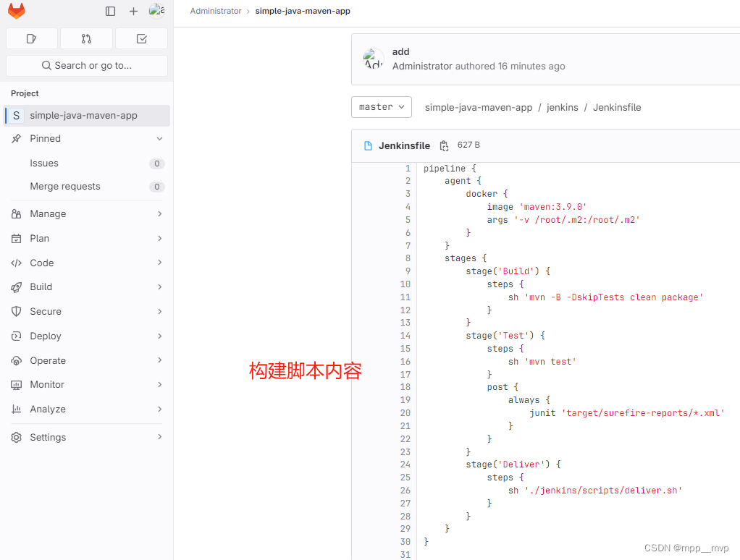Screen dimensions: 740x560
Task: Click the Plan calendar icon
Action: pos(17,239)
